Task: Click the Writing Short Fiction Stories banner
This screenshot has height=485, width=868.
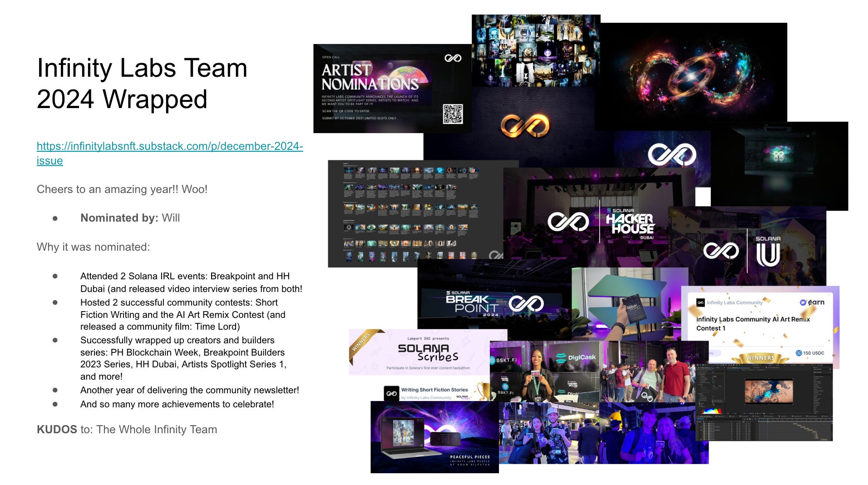Action: [436, 393]
